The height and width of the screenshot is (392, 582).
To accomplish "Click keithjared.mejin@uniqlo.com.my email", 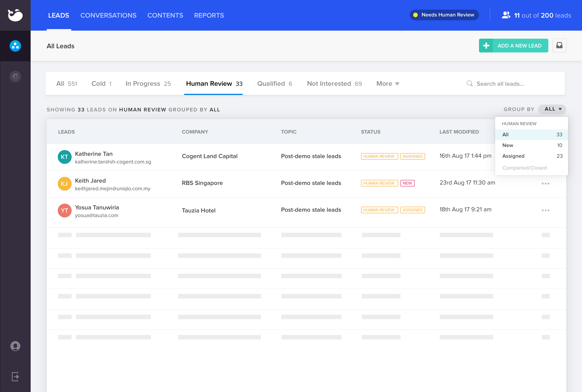I will coord(113,189).
